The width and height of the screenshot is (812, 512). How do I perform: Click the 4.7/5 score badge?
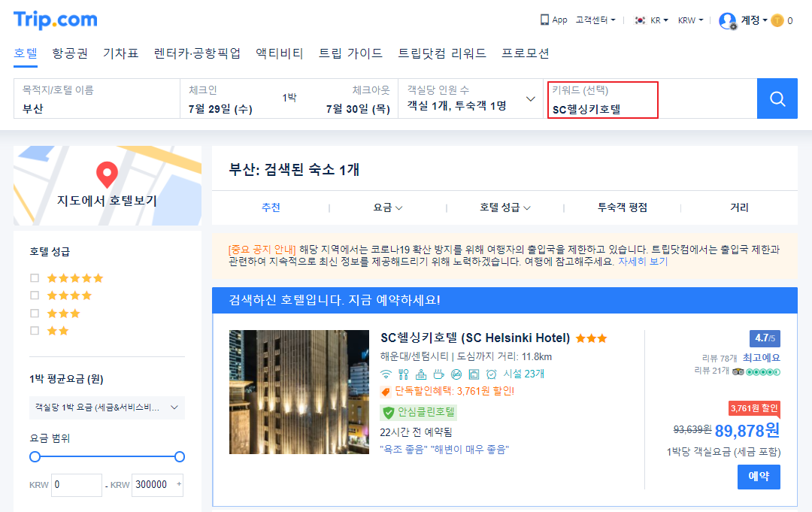tap(765, 338)
